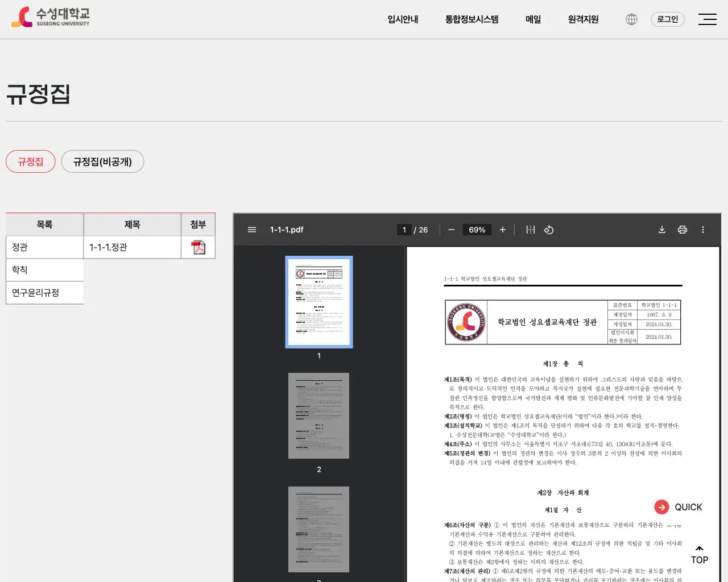Edit the page number field showing 1
The width and height of the screenshot is (728, 582).
pyautogui.click(x=404, y=230)
